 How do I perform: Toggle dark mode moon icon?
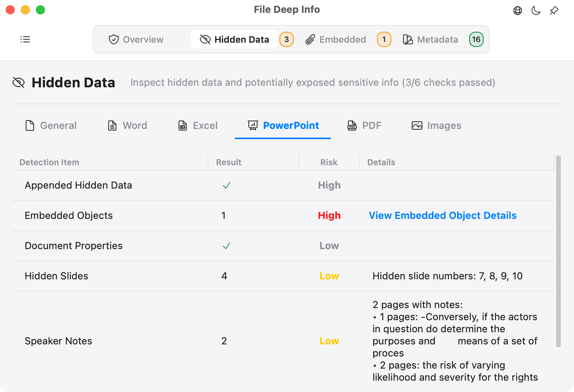536,11
